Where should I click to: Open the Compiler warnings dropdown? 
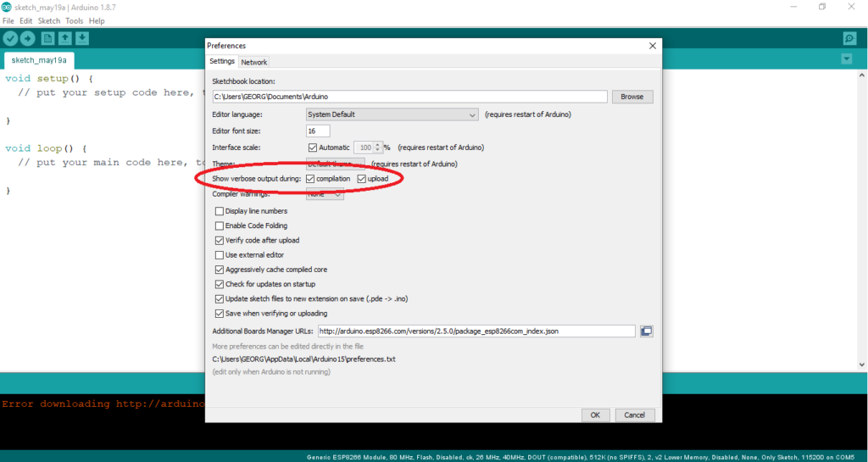(x=325, y=194)
